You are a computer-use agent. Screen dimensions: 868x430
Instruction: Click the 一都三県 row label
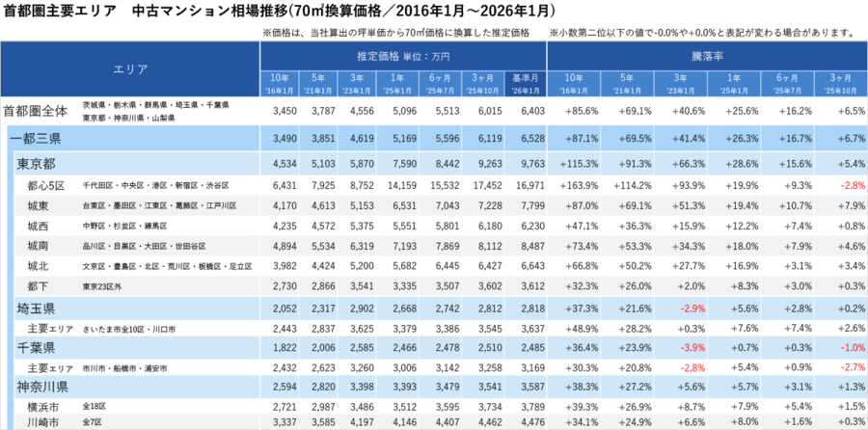coord(42,139)
